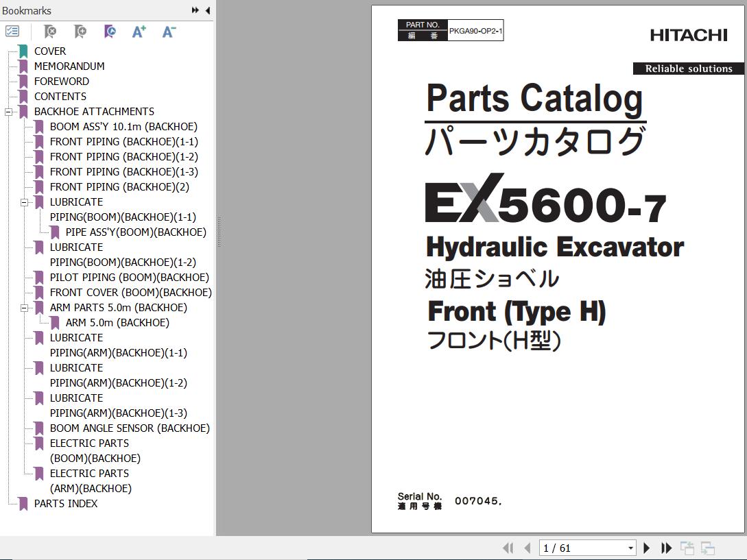Open BOOM ANGLE SENSOR (BACKHOE) bookmark
This screenshot has width=747, height=560.
130,428
